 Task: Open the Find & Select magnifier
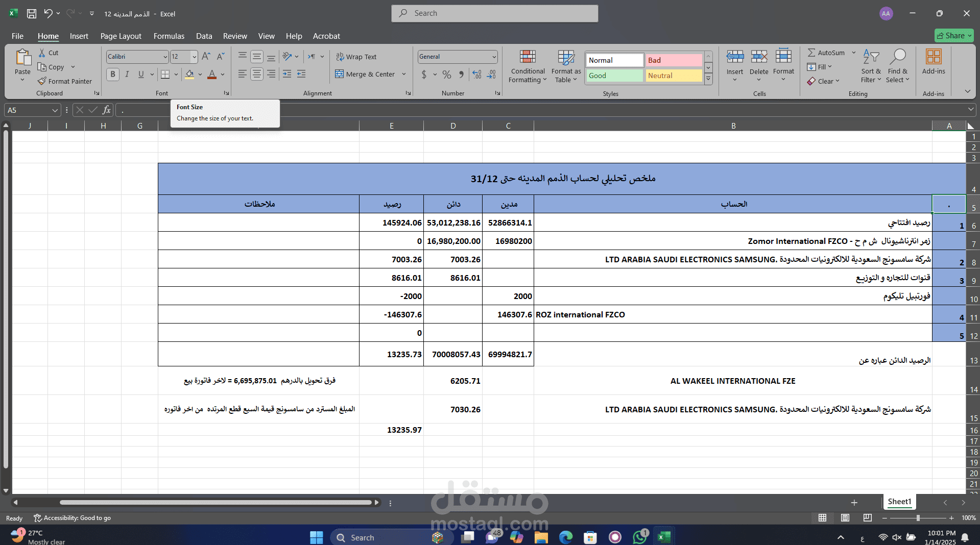point(897,56)
